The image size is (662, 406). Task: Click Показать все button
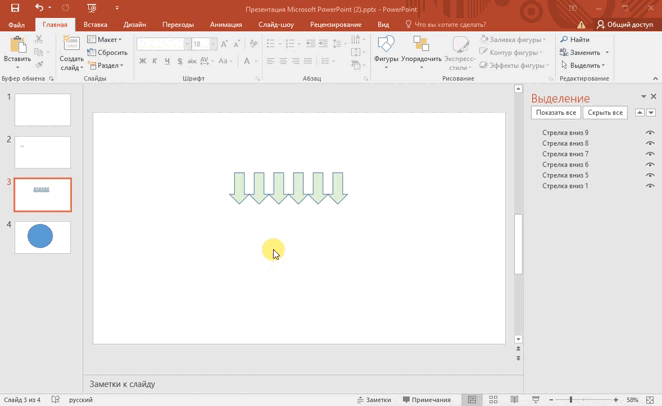pos(556,113)
